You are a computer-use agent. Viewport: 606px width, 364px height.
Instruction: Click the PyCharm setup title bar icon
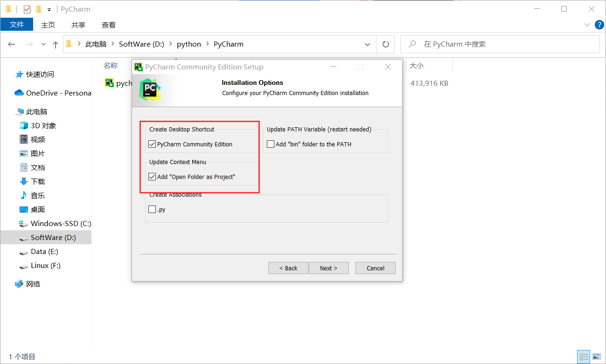[139, 67]
